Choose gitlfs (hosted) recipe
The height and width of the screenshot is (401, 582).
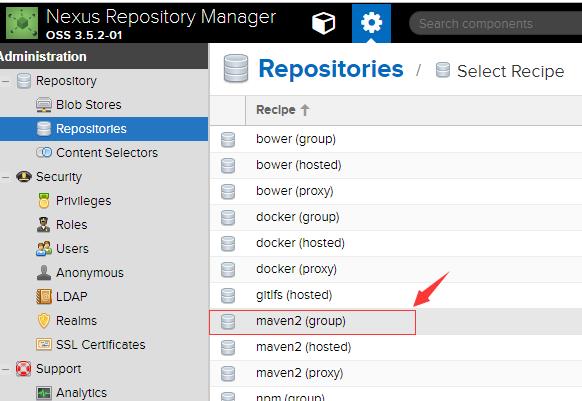[x=396, y=295]
